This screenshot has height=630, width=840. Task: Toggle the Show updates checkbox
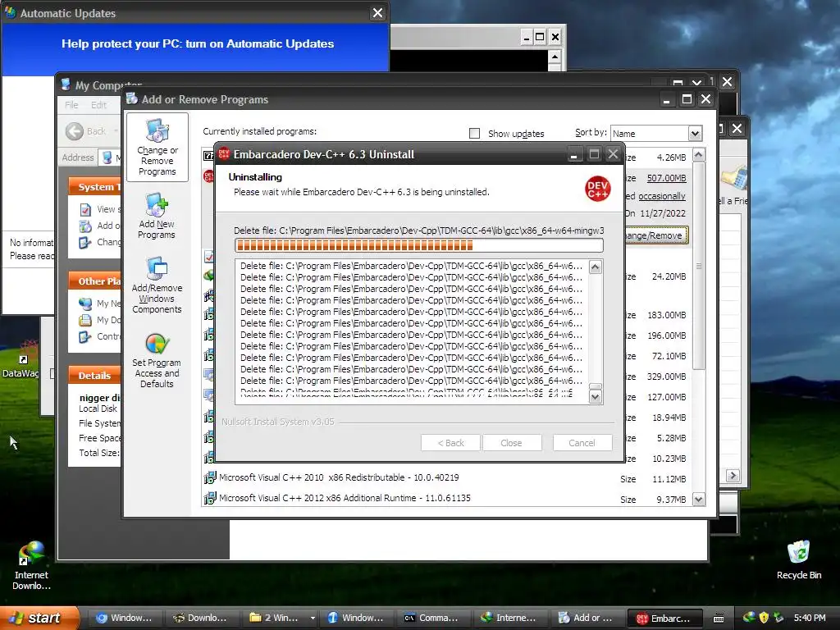475,134
